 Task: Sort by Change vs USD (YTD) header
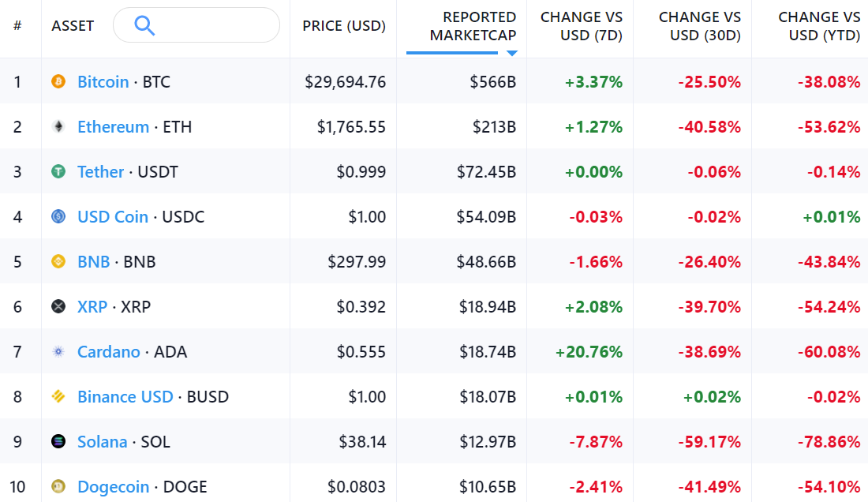(x=818, y=26)
